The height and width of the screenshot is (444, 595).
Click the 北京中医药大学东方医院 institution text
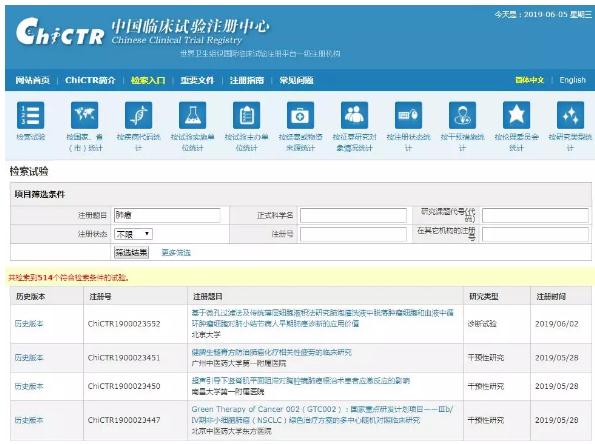click(231, 431)
